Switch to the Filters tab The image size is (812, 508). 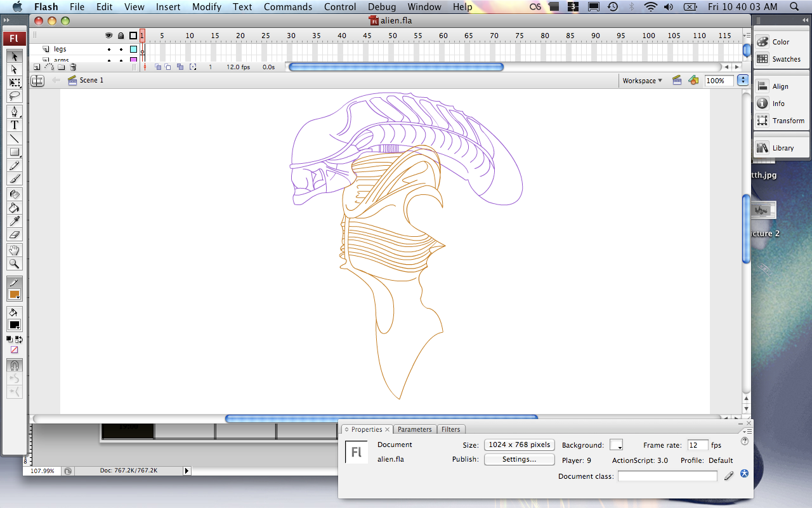450,429
